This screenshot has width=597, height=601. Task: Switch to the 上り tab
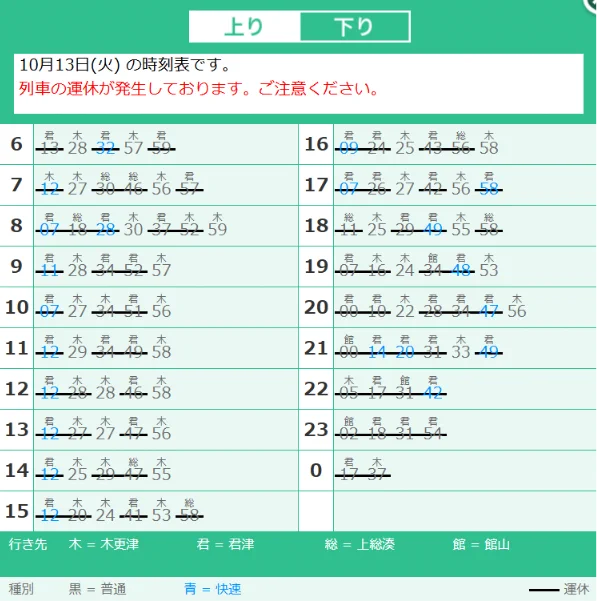click(244, 27)
